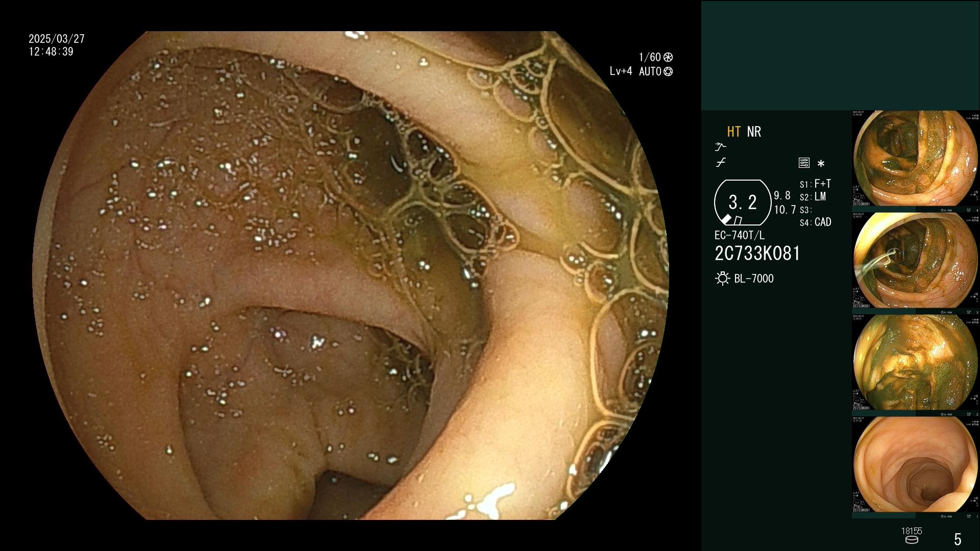Click the HT indicator label

tap(733, 132)
